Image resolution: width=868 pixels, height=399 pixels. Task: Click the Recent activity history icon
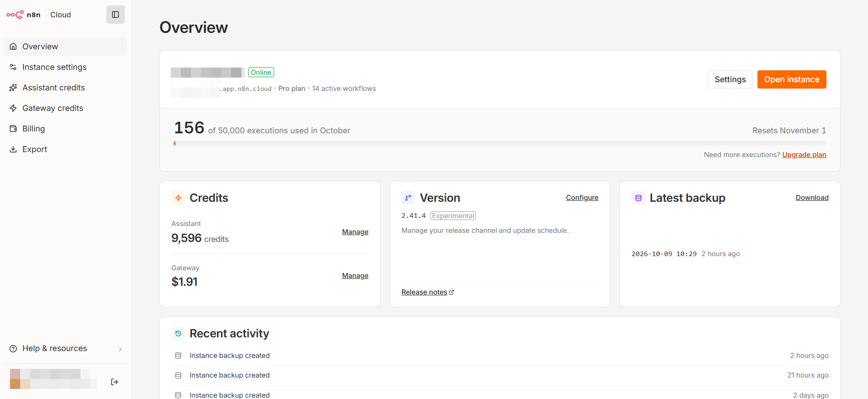click(x=178, y=334)
